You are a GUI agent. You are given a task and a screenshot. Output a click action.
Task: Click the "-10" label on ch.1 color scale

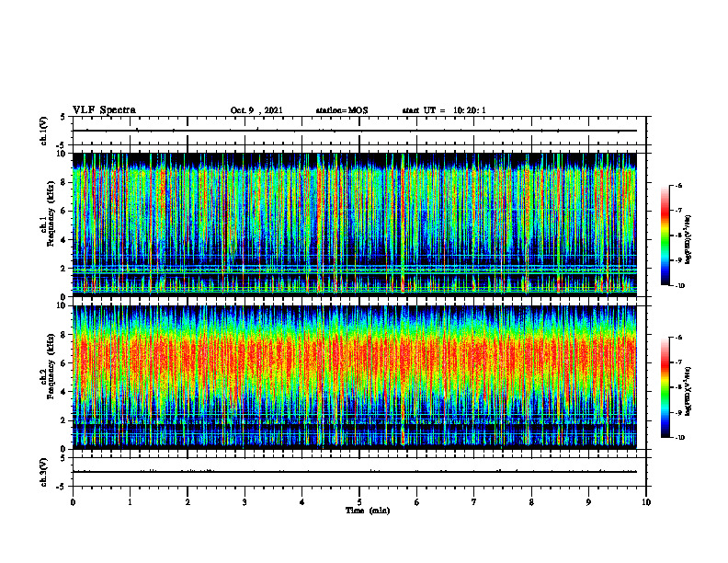point(680,286)
